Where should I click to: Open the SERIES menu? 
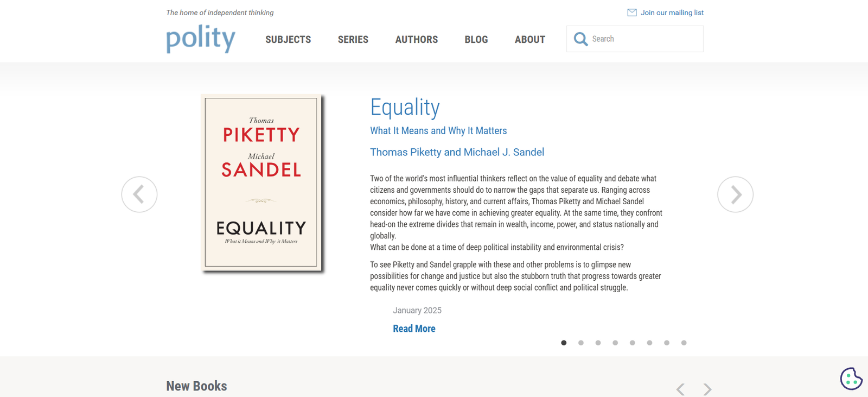[353, 39]
